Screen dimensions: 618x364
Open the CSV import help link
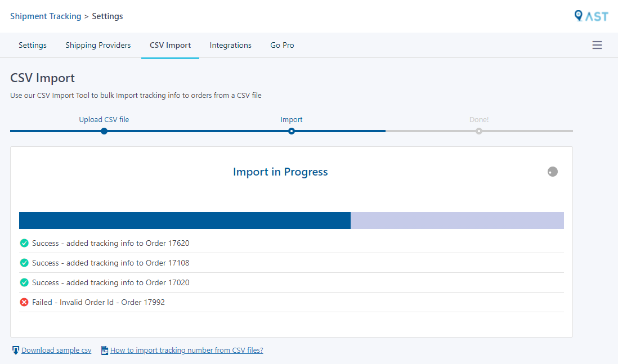coord(186,350)
